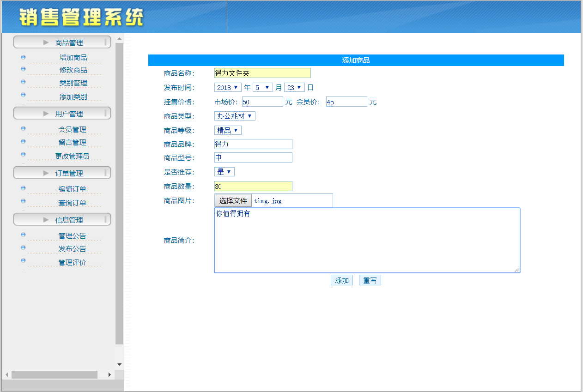Open the year dropdown showing 2018
Viewport: 583px width, 392px height.
pos(228,87)
